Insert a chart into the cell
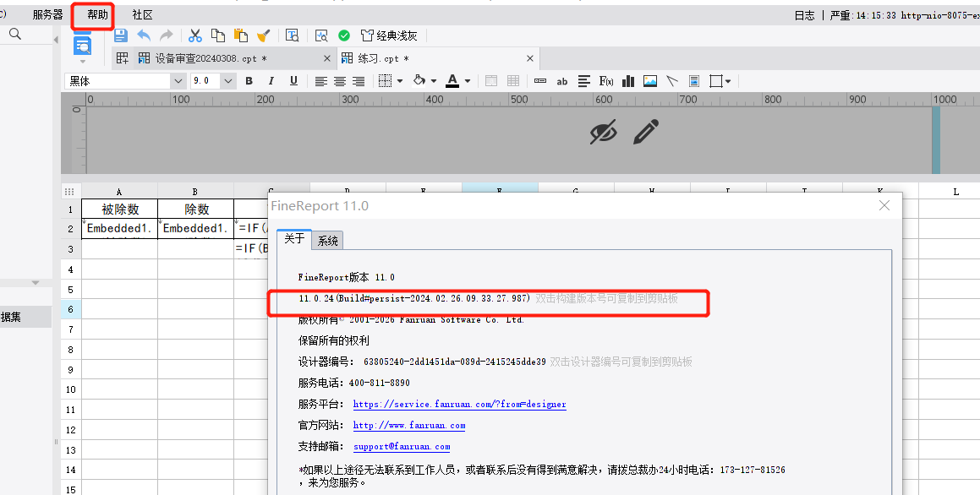This screenshot has height=495, width=980. (628, 81)
